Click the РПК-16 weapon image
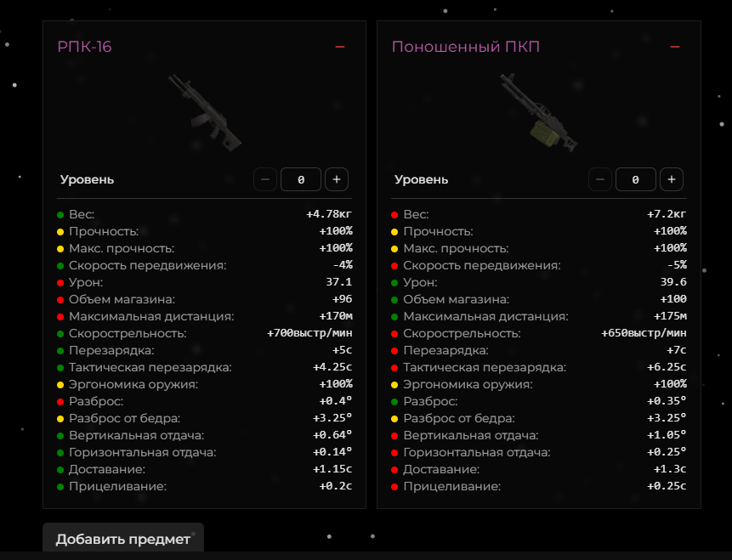732x560 pixels. coord(205,112)
